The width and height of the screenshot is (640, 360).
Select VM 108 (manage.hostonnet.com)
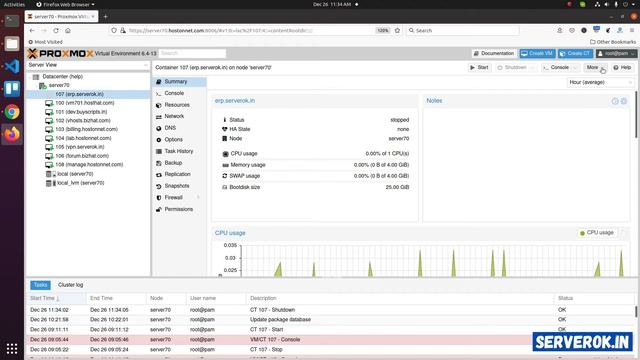[88, 164]
